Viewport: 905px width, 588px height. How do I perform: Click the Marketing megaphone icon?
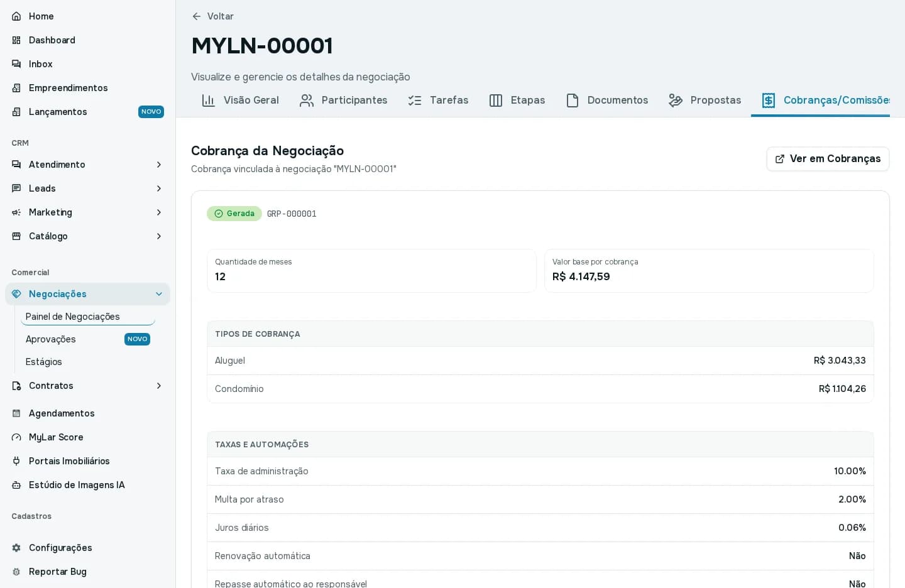coord(16,212)
